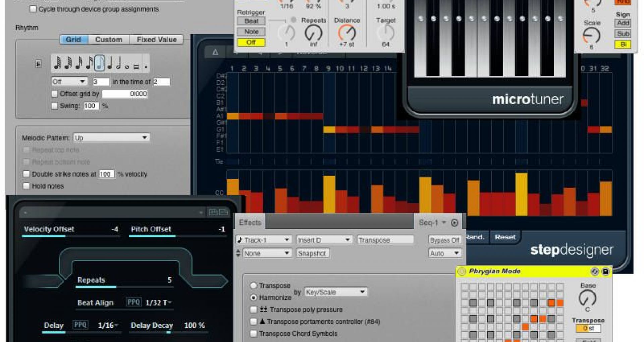Choose the quarter note grid value

(x=109, y=63)
